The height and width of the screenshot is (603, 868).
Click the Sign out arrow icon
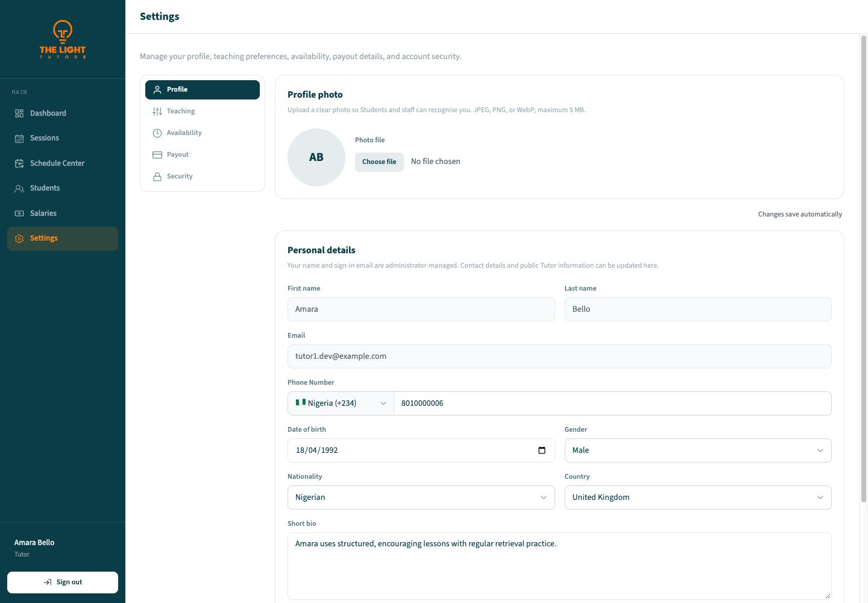[48, 582]
